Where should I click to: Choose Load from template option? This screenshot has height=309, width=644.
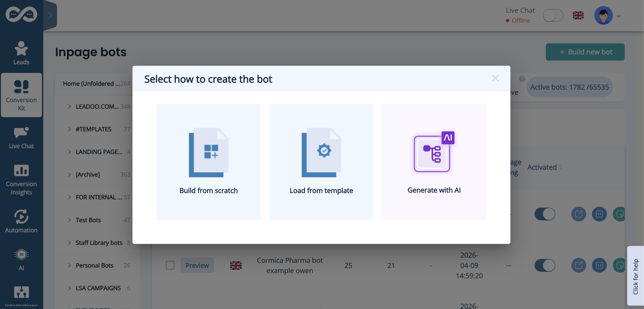[321, 161]
